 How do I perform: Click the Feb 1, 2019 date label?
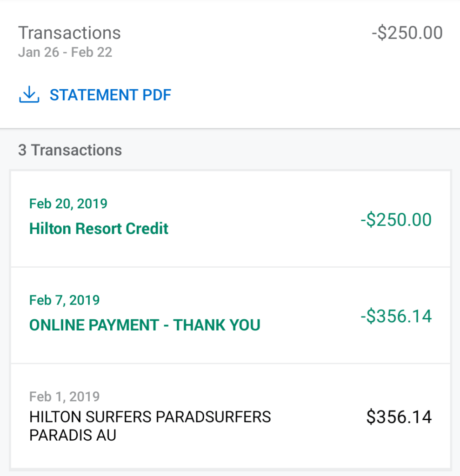pyautogui.click(x=64, y=397)
